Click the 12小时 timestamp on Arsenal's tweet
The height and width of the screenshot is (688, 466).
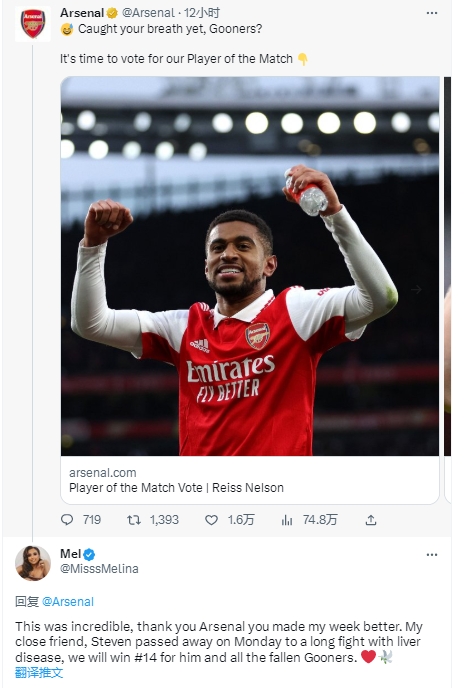point(201,13)
